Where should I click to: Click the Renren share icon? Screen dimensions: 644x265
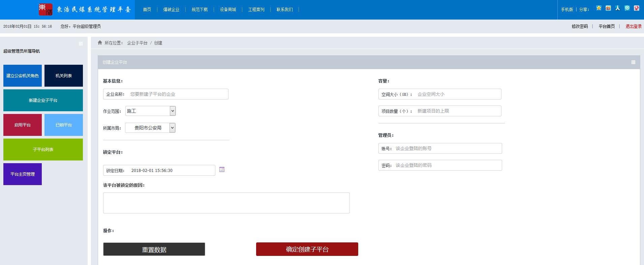pyautogui.click(x=617, y=8)
